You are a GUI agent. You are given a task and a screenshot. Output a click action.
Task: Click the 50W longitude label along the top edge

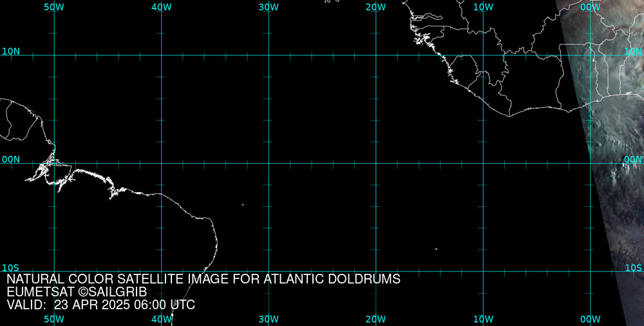point(54,7)
